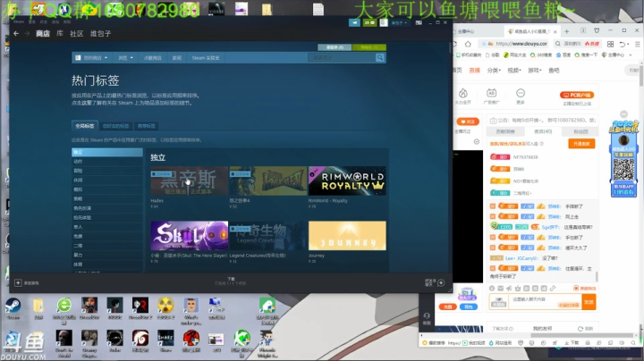Screen dimensions: 644x361
Task: Open the wishlist button above the store bar
Action: pos(335,47)
